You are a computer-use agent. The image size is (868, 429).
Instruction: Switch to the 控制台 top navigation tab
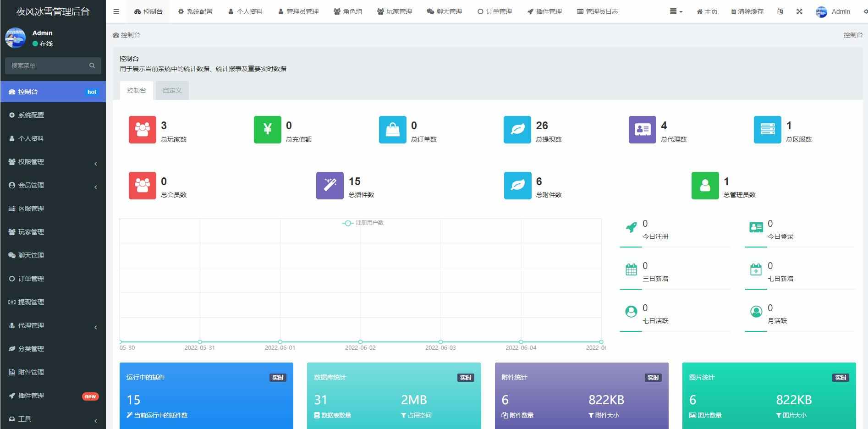click(148, 11)
